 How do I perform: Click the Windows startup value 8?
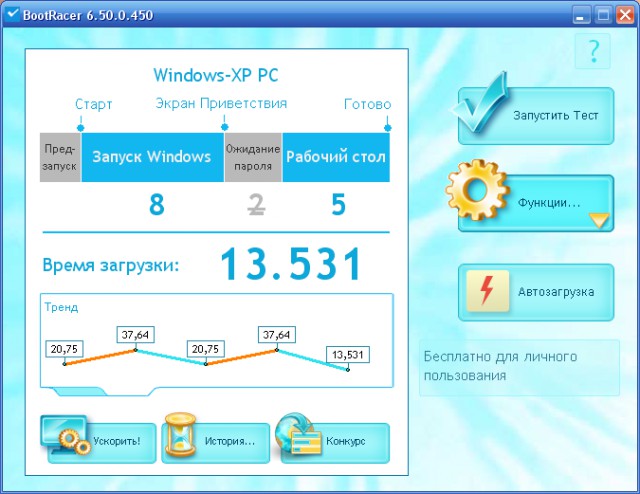click(x=157, y=205)
